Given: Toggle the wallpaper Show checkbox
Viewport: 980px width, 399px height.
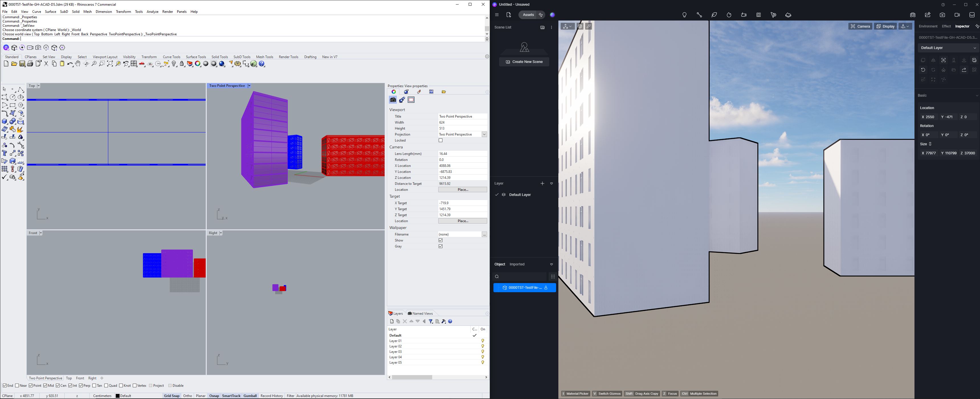Looking at the screenshot, I should [440, 240].
